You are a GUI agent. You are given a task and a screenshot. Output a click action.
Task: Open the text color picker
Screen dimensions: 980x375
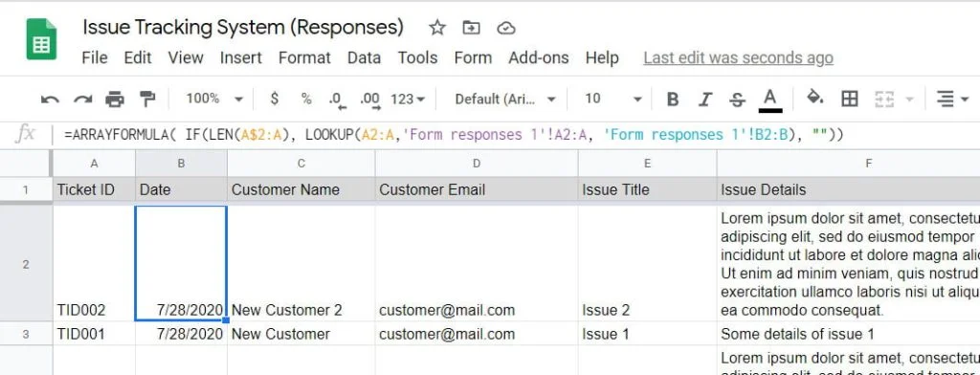(770, 99)
